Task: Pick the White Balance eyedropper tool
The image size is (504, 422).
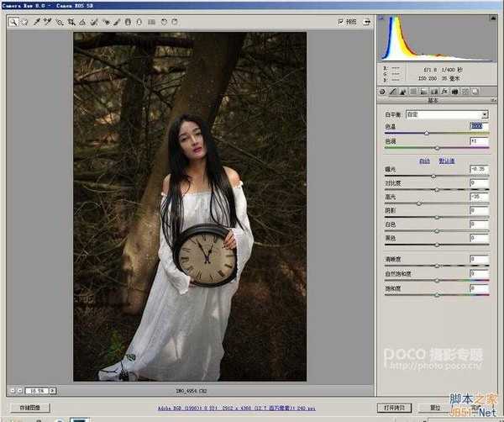Action: (x=37, y=21)
